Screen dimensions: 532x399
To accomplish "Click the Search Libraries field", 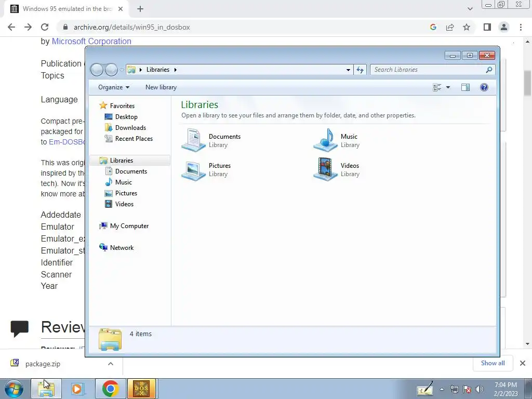I will pos(433,70).
